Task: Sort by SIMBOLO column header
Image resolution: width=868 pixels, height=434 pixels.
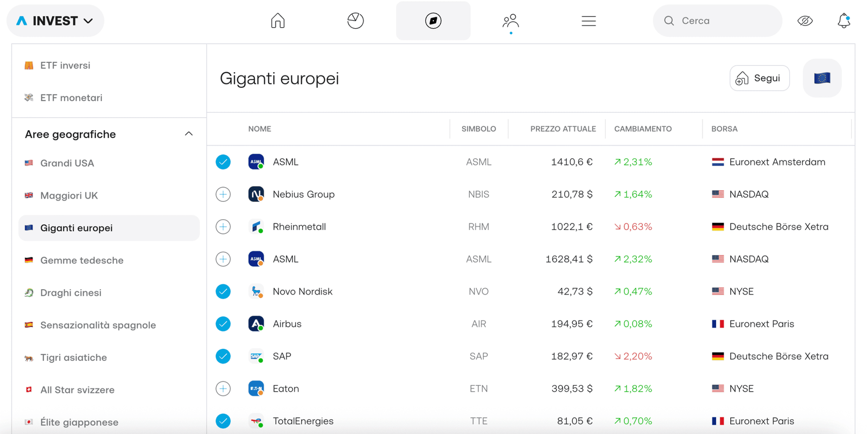Action: pos(478,129)
